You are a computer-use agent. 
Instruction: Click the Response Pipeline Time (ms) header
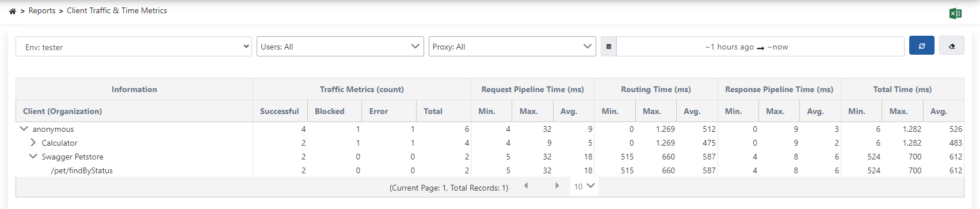point(779,89)
